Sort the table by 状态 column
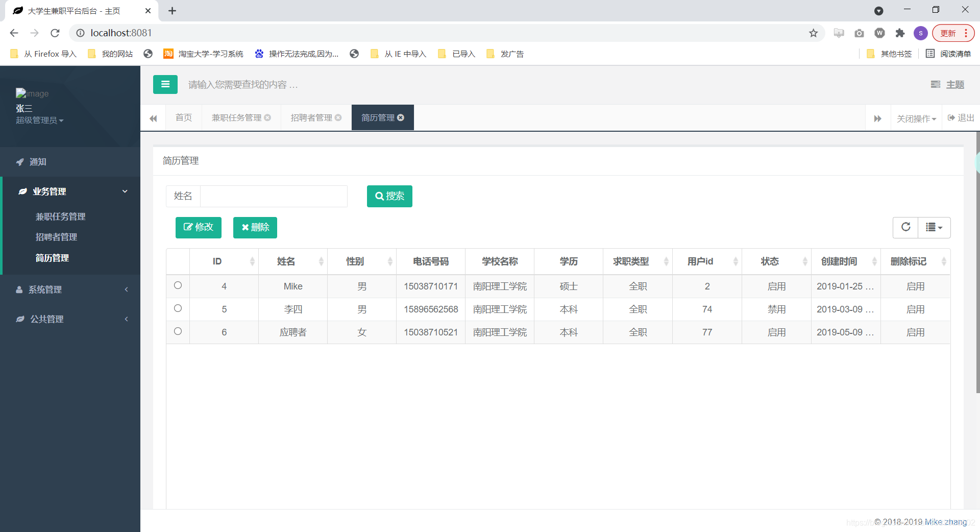 (x=776, y=261)
